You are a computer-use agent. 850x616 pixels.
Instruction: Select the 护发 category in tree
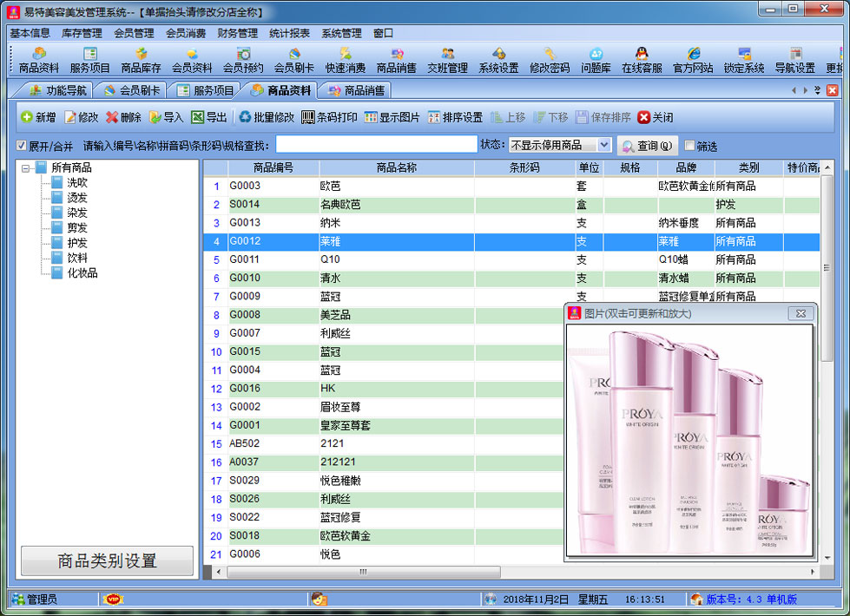(x=77, y=243)
